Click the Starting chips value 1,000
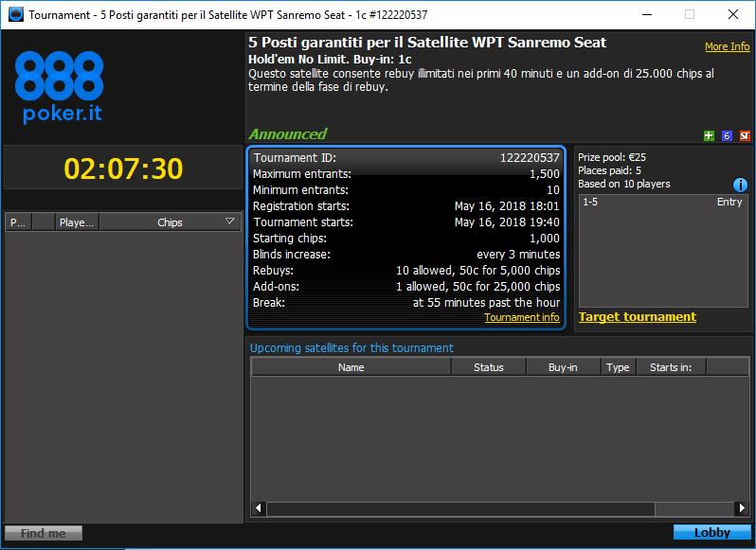The height and width of the screenshot is (550, 756). [x=545, y=239]
